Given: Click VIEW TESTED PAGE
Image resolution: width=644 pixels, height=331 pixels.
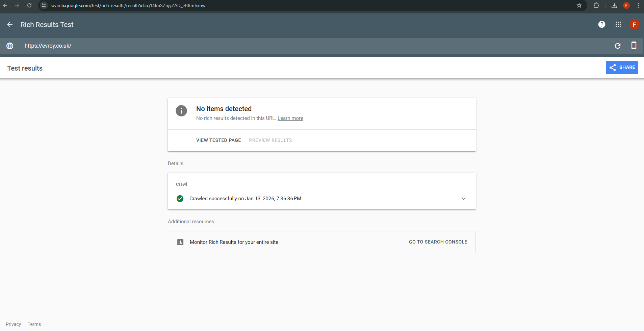Looking at the screenshot, I should coord(218,140).
